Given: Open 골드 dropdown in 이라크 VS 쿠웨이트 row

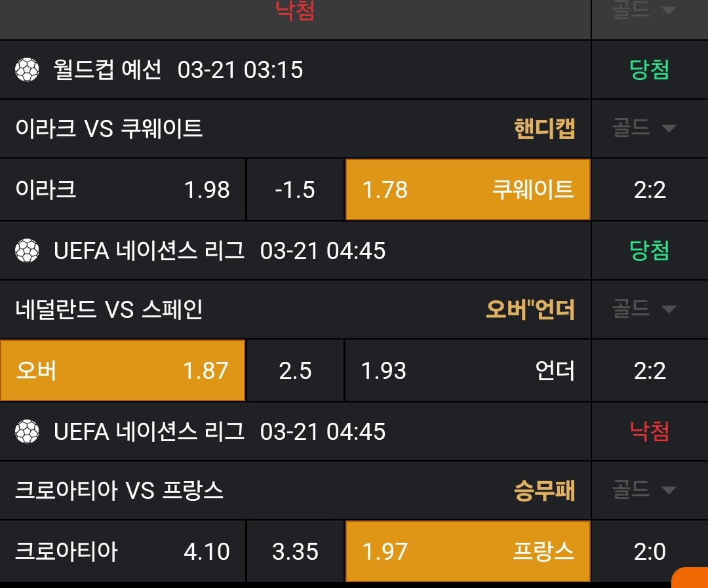Looking at the screenshot, I should (649, 128).
